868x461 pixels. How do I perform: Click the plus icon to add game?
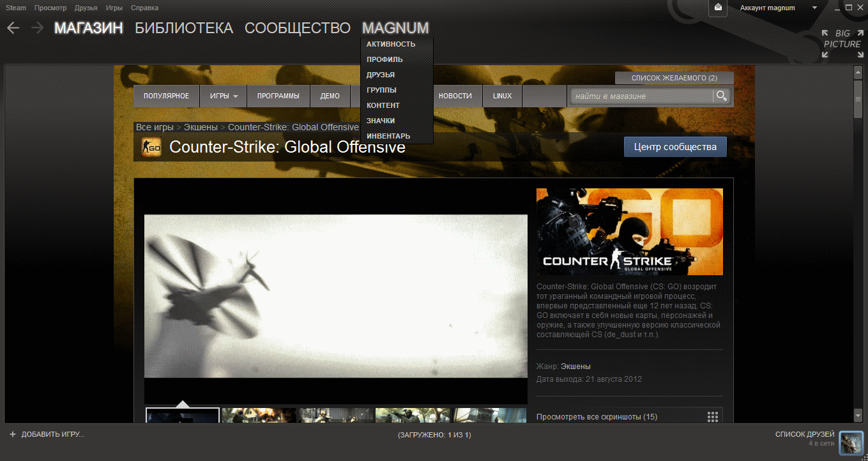pos(12,434)
